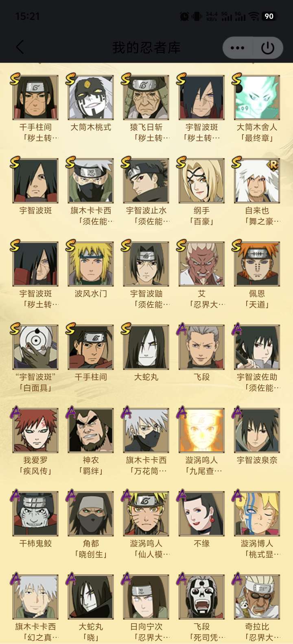Open the three-dots more menu
This screenshot has height=644, width=293.
[x=238, y=48]
